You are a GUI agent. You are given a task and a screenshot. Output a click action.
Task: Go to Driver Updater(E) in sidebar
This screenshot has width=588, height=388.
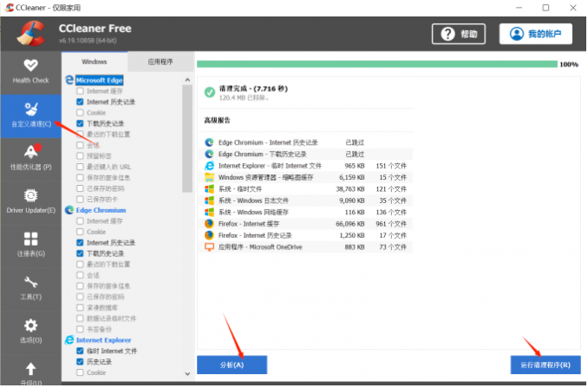coord(30,202)
